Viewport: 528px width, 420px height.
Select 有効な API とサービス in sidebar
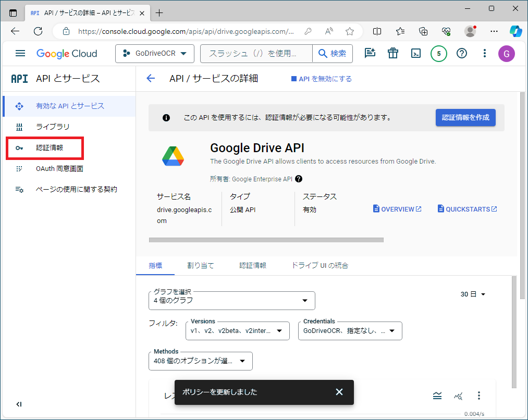(x=69, y=106)
